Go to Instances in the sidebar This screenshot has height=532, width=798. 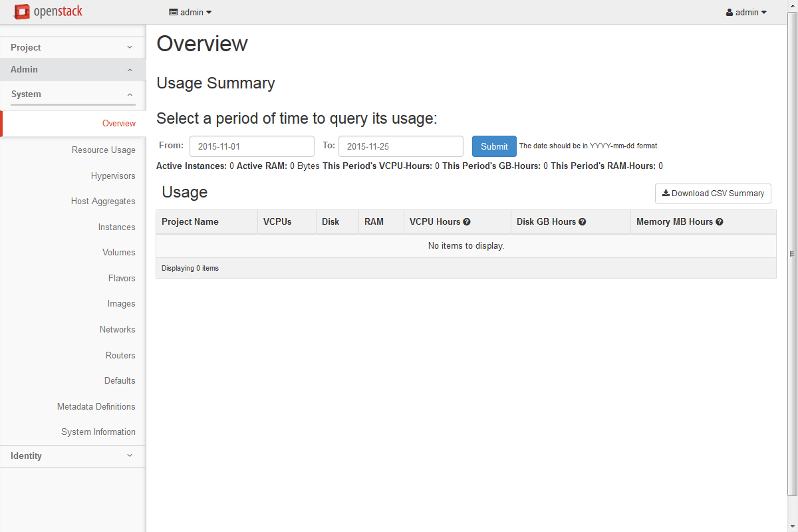tap(116, 227)
